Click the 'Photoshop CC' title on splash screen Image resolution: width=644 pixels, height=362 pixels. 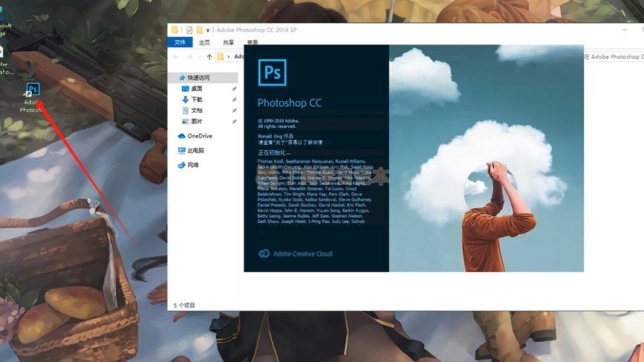[290, 103]
